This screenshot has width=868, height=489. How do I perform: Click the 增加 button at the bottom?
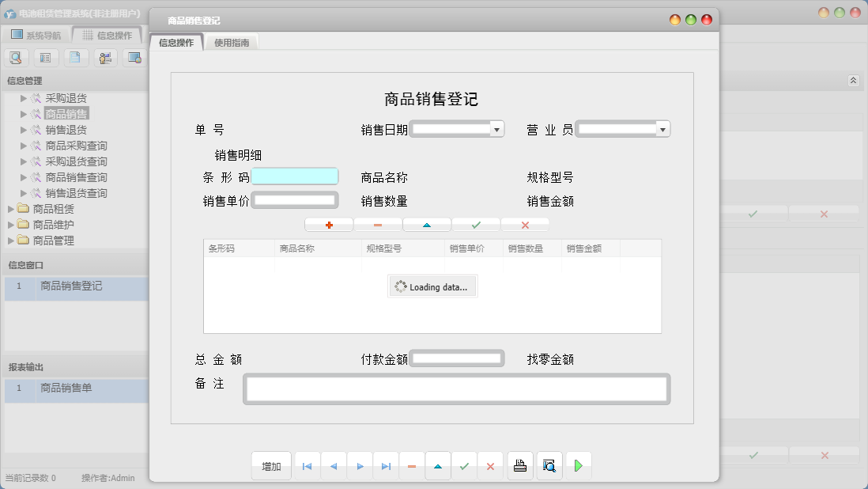tap(271, 466)
